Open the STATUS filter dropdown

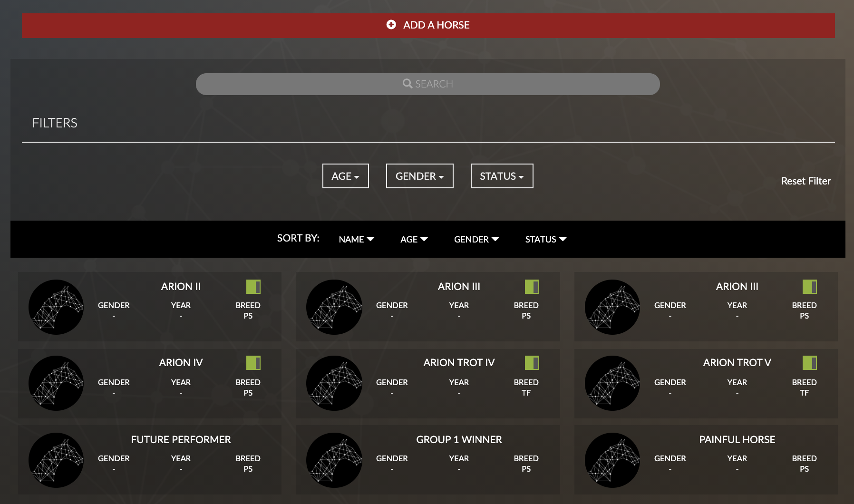(502, 176)
